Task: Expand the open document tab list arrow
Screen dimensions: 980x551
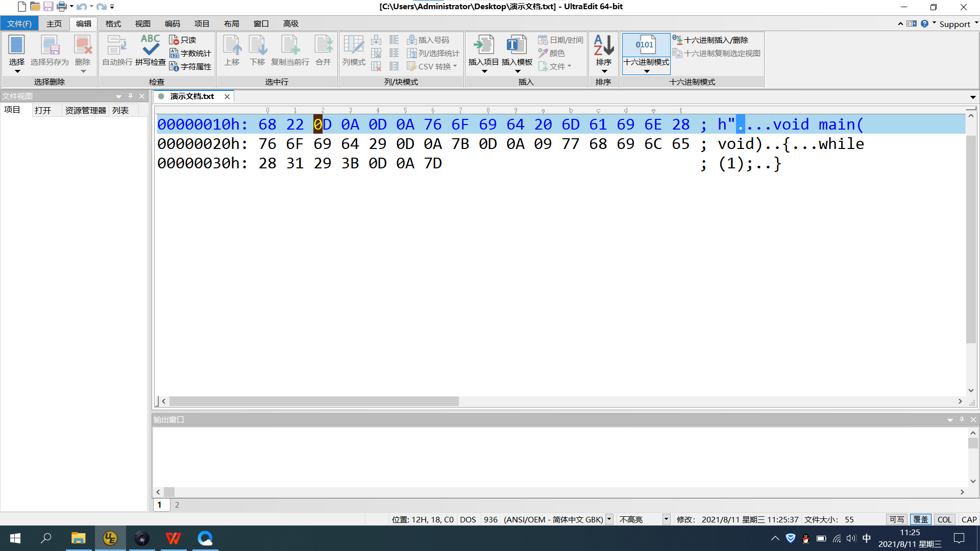Action: click(973, 97)
